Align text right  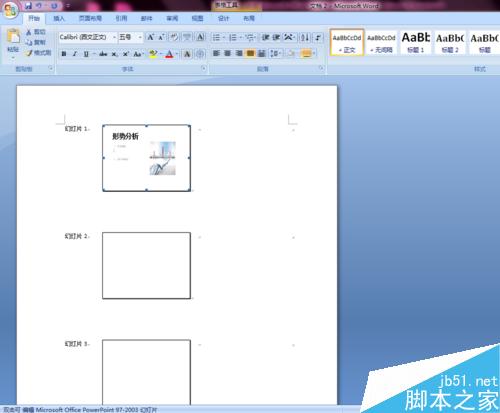coord(239,53)
